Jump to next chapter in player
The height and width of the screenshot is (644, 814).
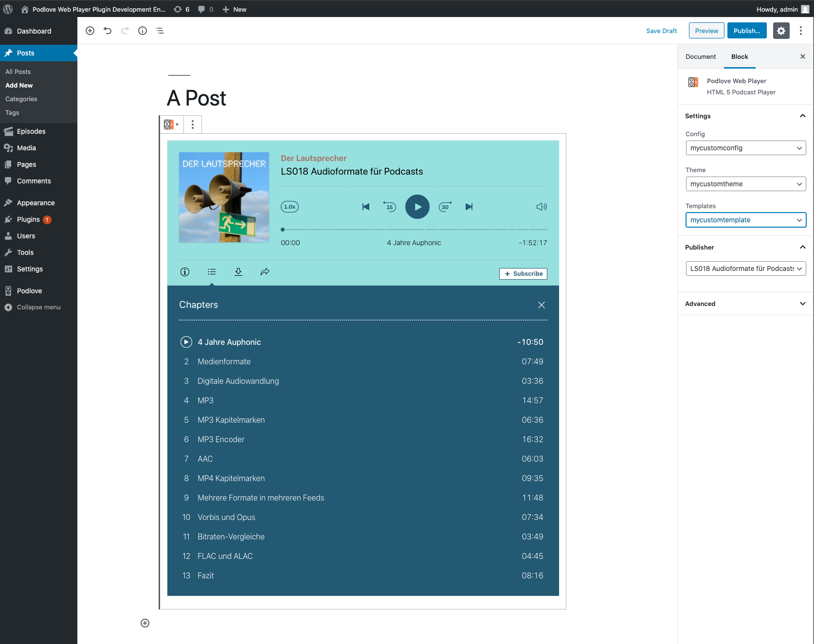(469, 207)
